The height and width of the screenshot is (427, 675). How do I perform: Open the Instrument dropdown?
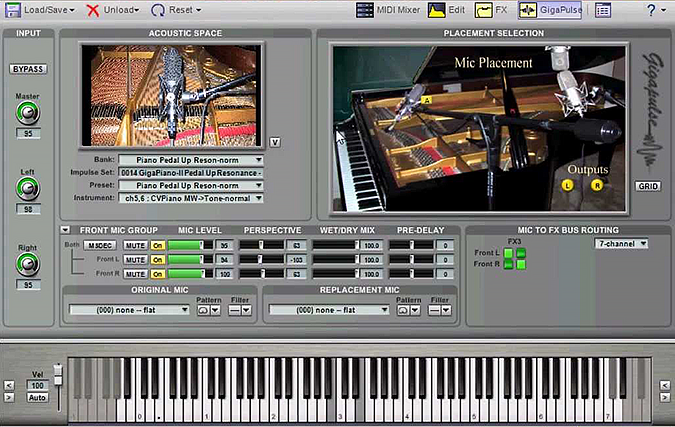tap(191, 198)
